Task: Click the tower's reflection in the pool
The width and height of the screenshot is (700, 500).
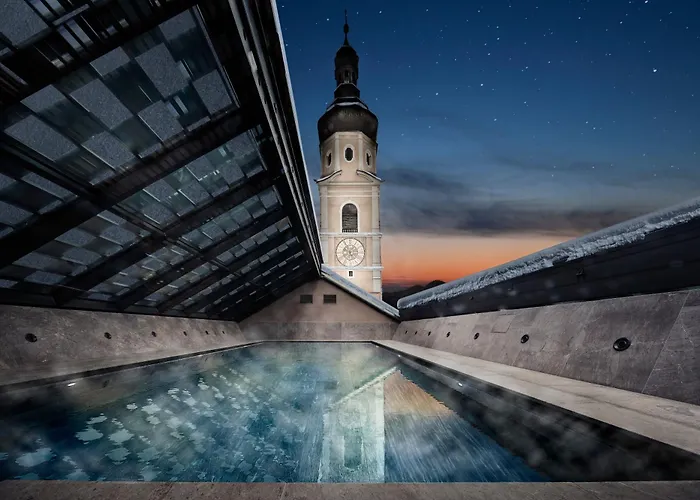Action: (x=351, y=430)
